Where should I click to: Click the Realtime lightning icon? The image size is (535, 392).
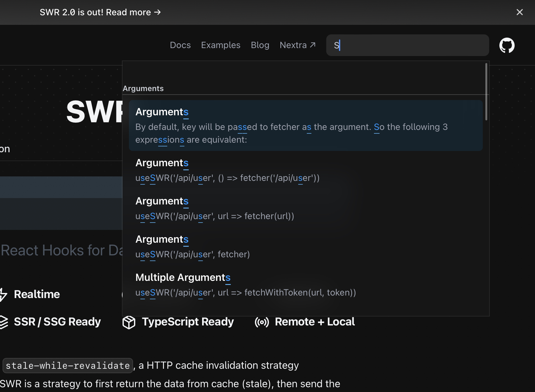coord(3,294)
